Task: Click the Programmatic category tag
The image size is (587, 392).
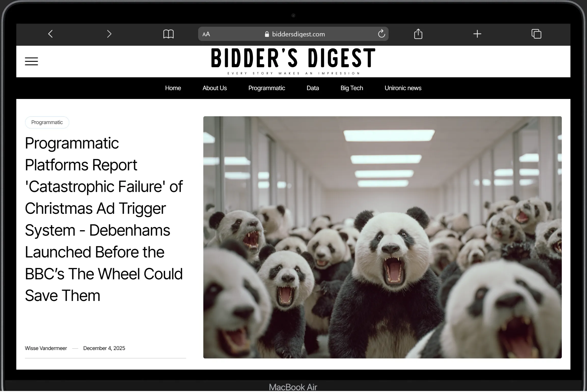Action: tap(47, 122)
